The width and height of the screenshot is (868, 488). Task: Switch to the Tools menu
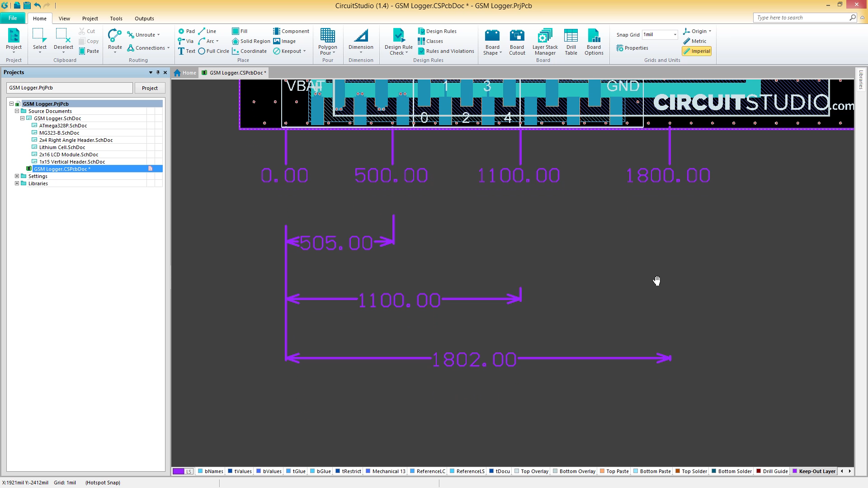pos(116,18)
